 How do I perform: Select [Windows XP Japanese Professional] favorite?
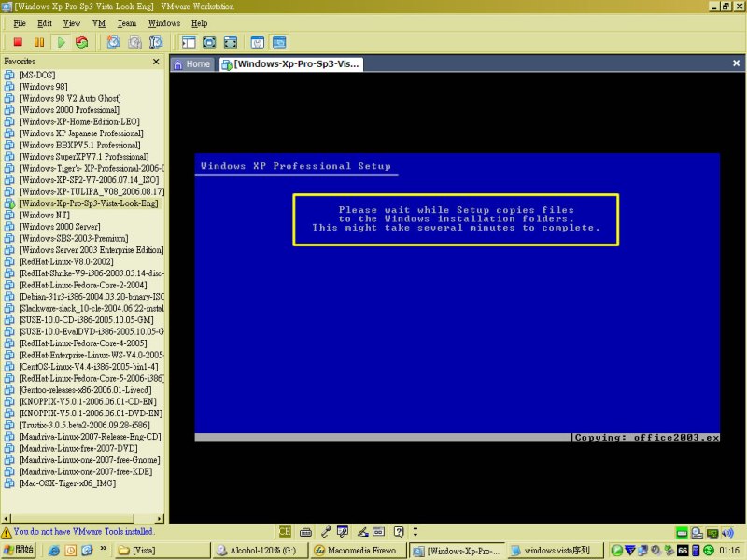point(81,133)
